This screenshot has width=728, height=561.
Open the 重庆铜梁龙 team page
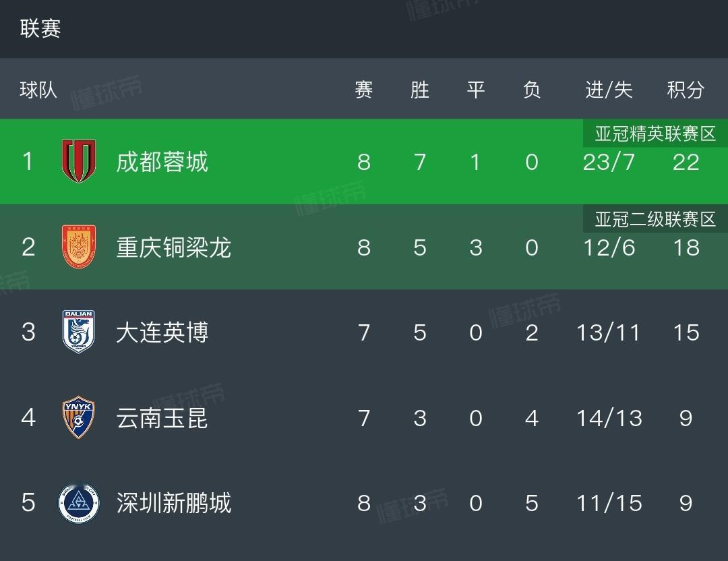pos(173,247)
